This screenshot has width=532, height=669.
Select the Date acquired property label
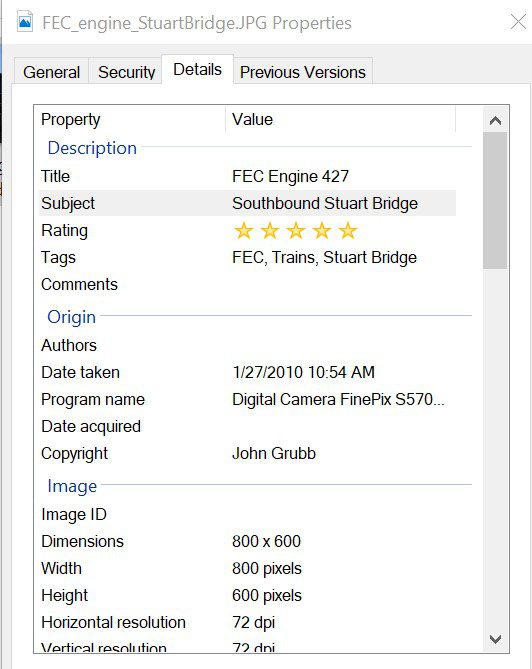point(91,427)
